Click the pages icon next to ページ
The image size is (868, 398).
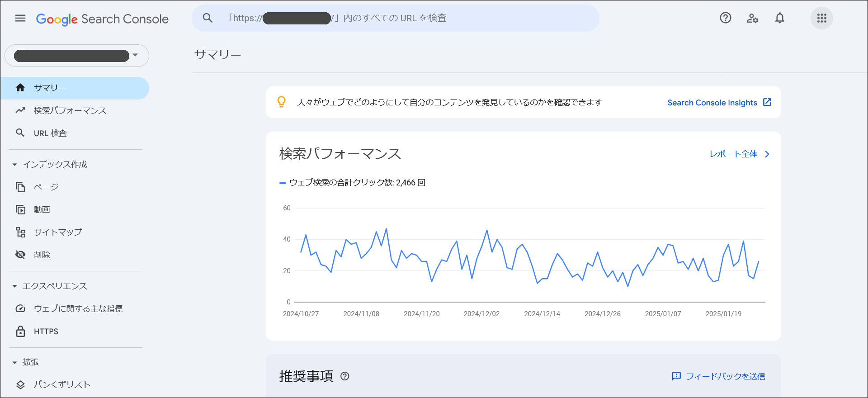(20, 187)
